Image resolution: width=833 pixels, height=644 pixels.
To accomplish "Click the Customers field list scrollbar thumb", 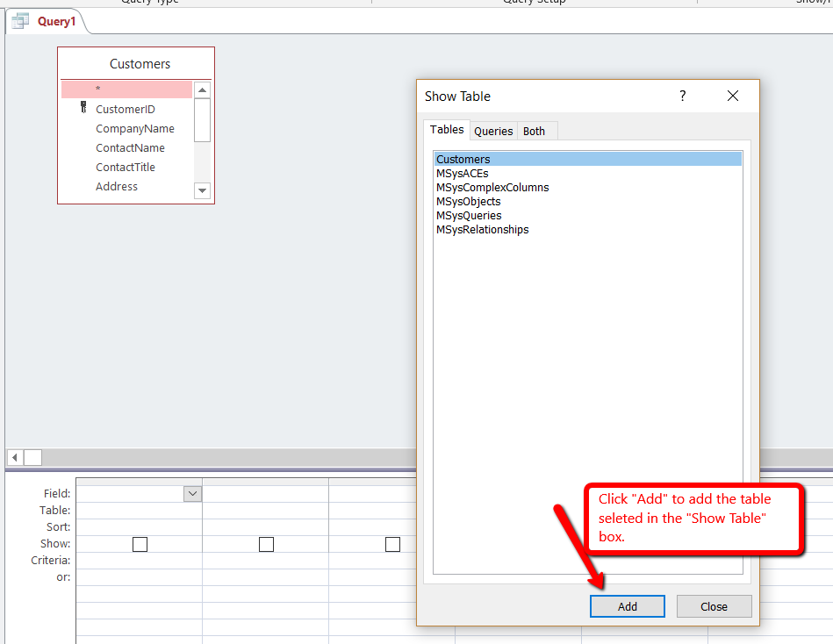I will tap(203, 120).
